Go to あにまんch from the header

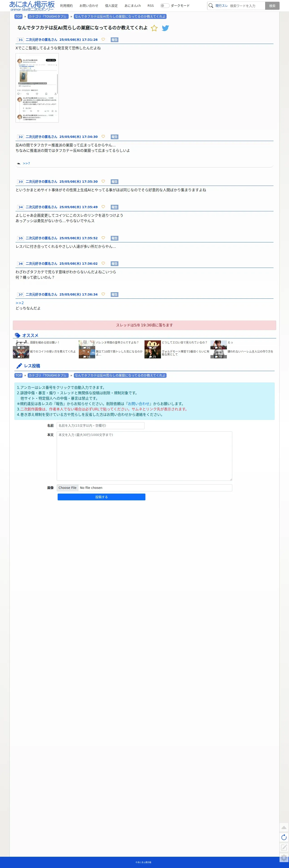pos(133,6)
